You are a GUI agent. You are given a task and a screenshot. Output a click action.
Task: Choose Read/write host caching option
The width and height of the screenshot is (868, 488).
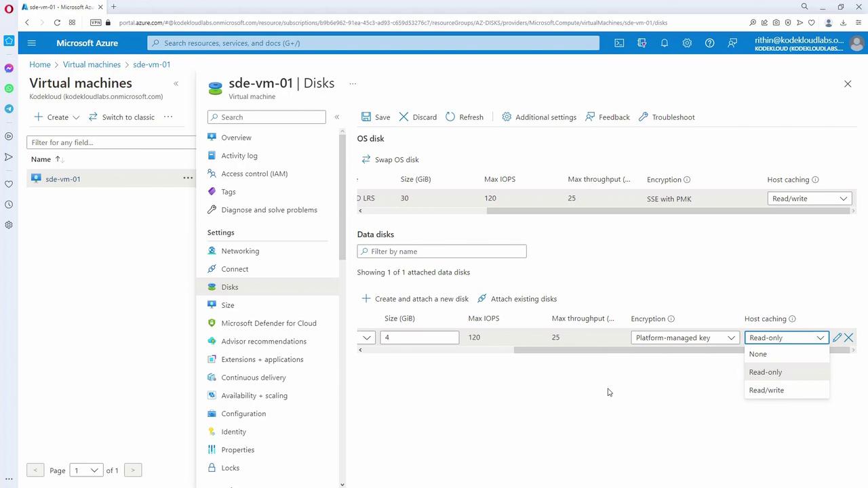(x=766, y=390)
